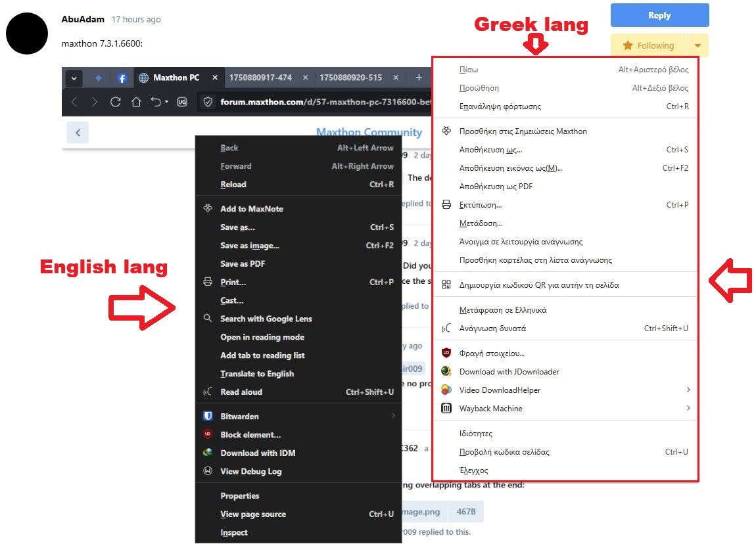Close the 1750880917-474 tab

(x=305, y=78)
